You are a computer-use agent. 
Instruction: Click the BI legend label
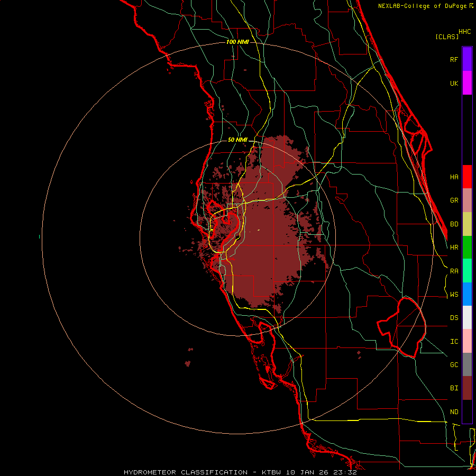point(454,388)
